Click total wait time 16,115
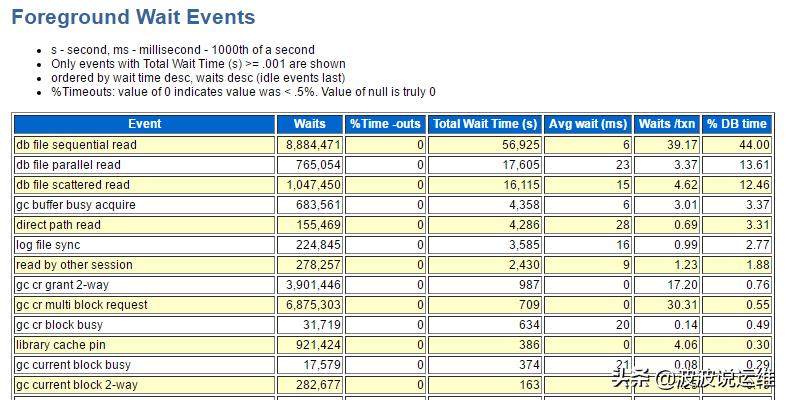787x400 pixels. pos(521,185)
